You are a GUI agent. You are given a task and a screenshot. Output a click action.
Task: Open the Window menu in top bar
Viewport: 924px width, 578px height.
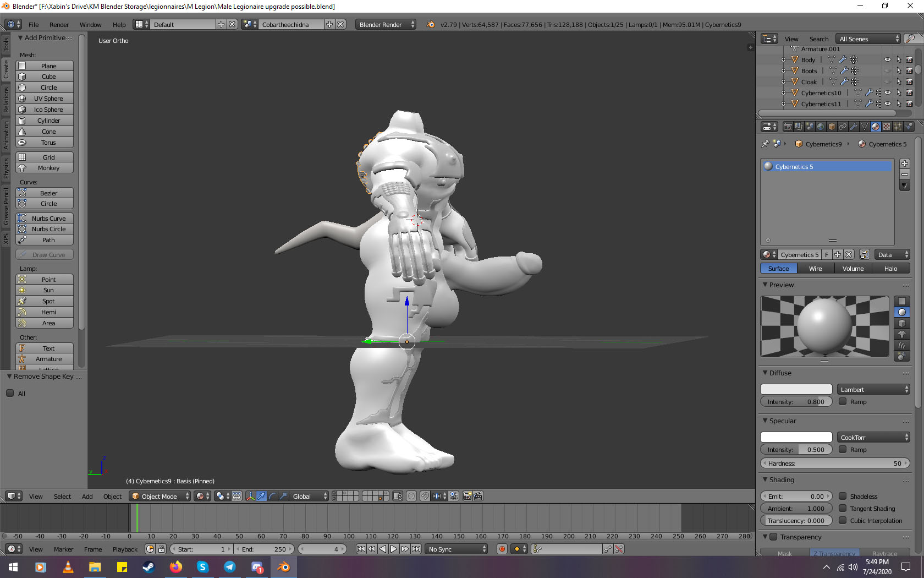point(91,24)
